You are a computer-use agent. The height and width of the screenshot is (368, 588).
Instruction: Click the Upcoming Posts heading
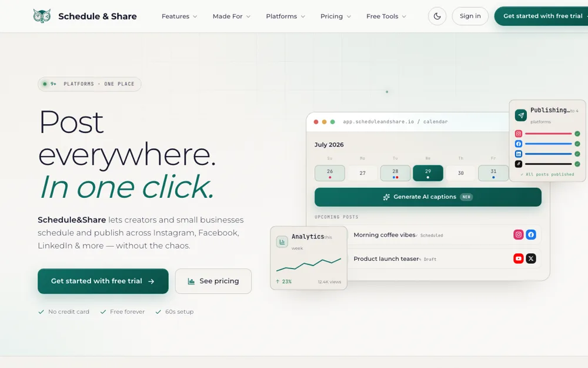click(336, 217)
